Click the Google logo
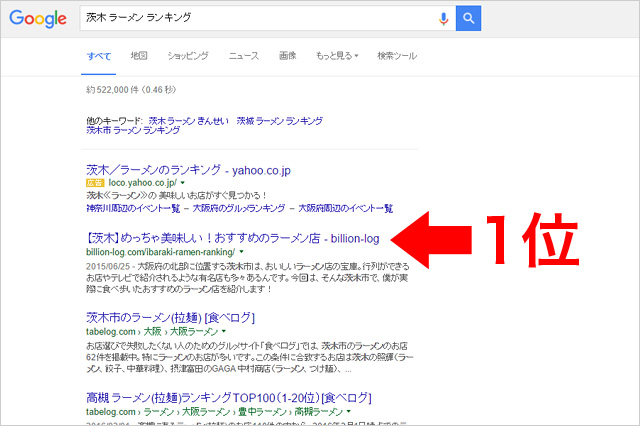 click(x=40, y=20)
